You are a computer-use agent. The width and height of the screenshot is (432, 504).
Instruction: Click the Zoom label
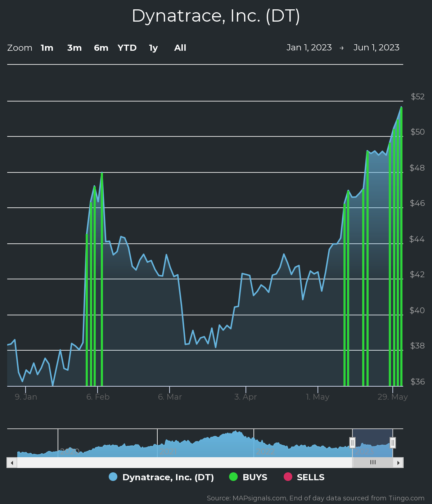coord(20,48)
